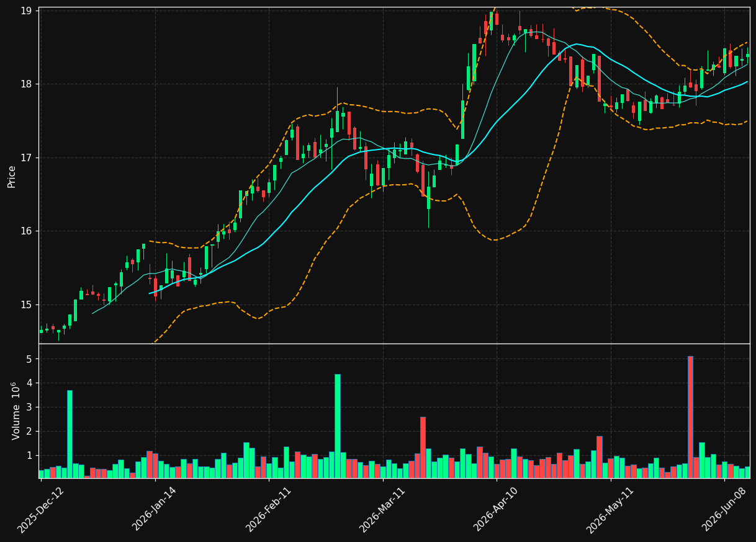Click volume axis tick 3
756x542 pixels.
click(x=29, y=407)
